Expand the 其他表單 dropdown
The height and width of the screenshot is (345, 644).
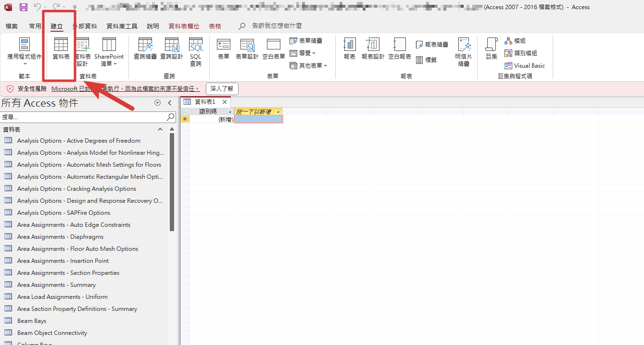[x=308, y=65]
